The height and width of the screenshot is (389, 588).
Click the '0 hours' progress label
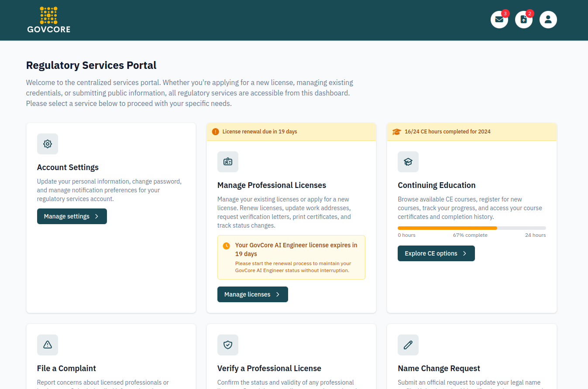[406, 235]
